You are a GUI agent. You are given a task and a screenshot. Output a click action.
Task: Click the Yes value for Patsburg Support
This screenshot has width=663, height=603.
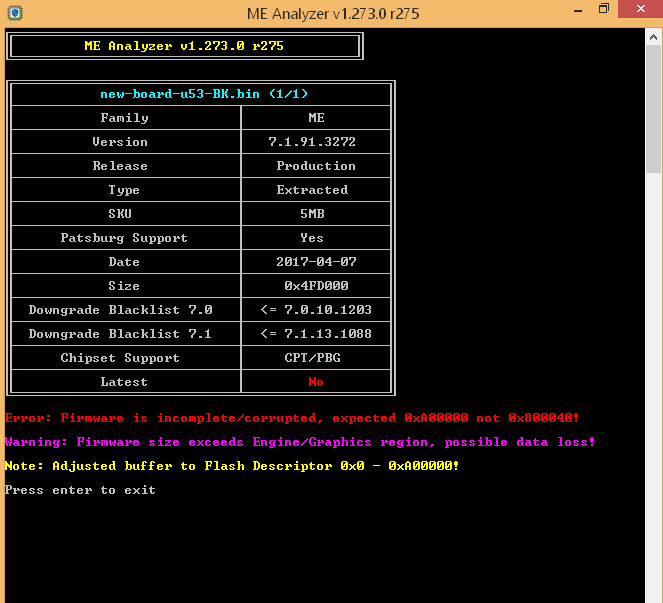(x=312, y=238)
